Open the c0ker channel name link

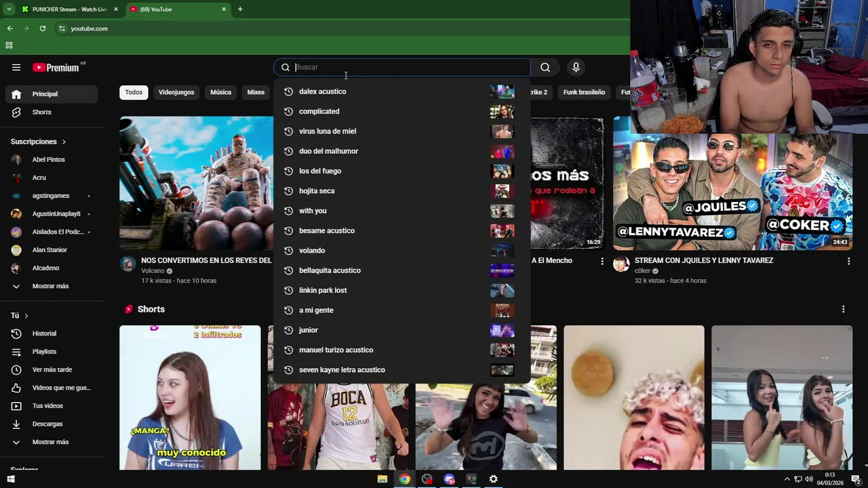pyautogui.click(x=642, y=271)
